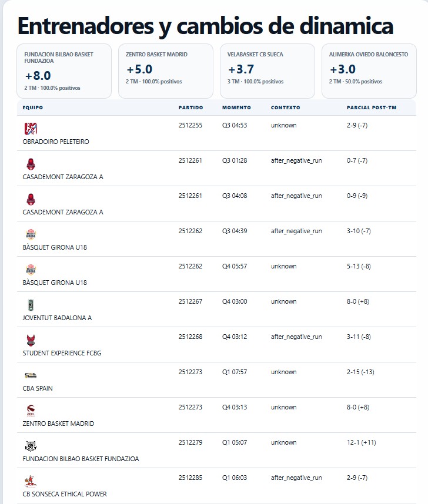The height and width of the screenshot is (504, 428).
Task: Click the 2-15 (-13) partial score
Action: coord(360,372)
